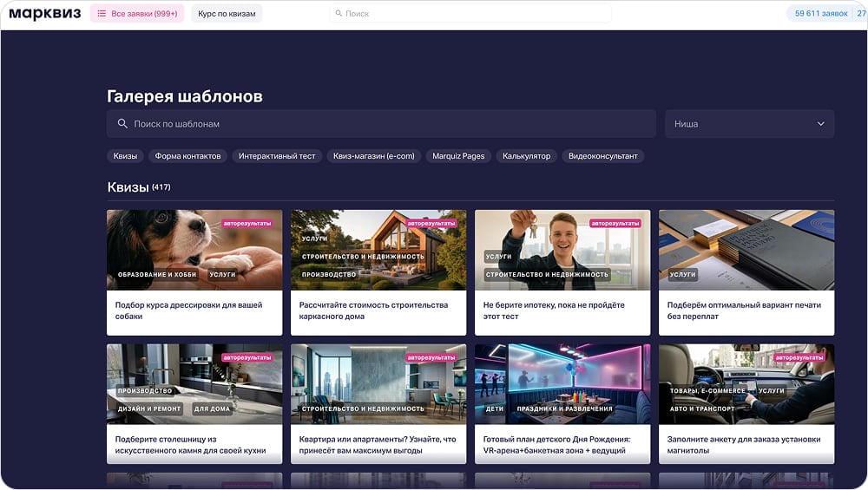Choose Квиз-магазин (e-com) filter

coord(373,156)
